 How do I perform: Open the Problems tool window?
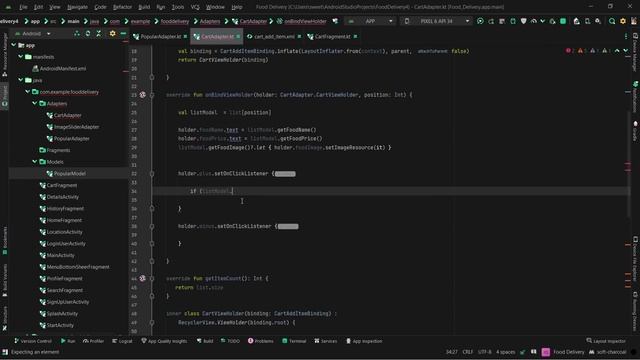tap(260, 341)
